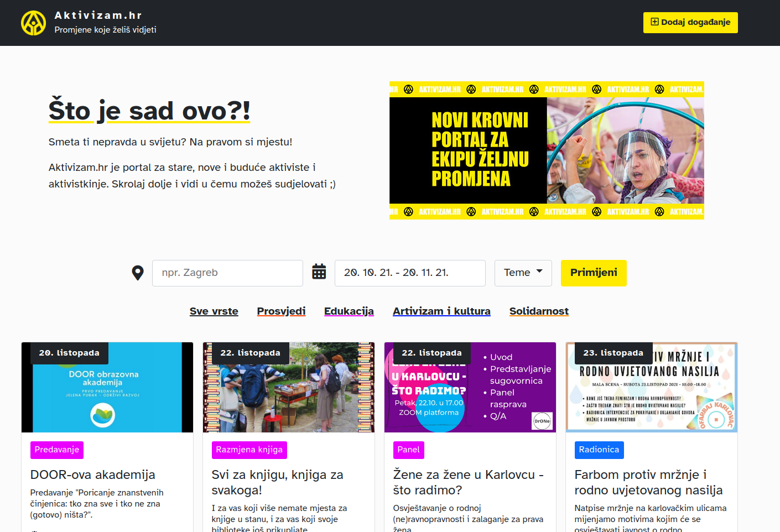This screenshot has width=780, height=532.
Task: Click the calendar icon beside date range
Action: point(319,272)
